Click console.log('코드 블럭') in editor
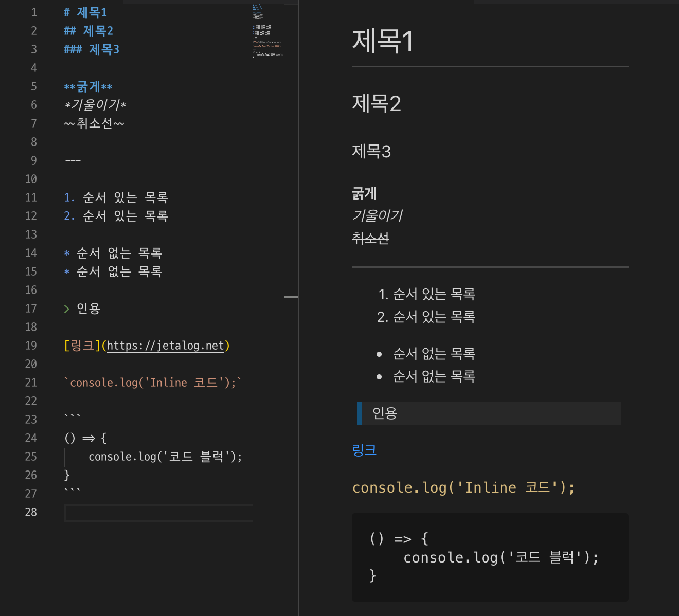 [165, 457]
